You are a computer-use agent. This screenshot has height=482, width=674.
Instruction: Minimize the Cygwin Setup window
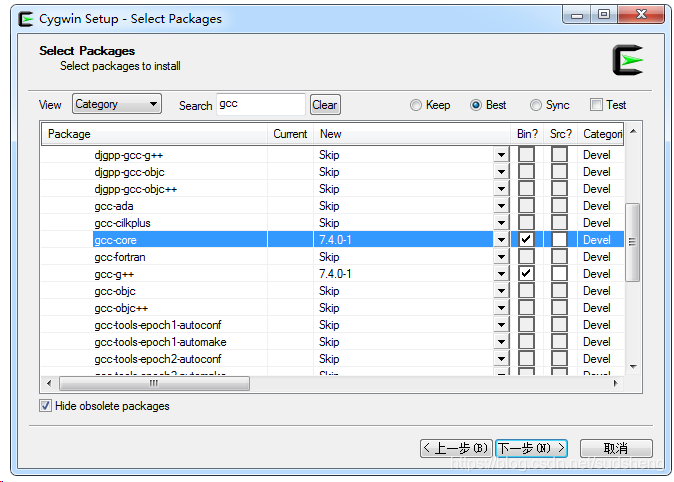pyautogui.click(x=576, y=15)
